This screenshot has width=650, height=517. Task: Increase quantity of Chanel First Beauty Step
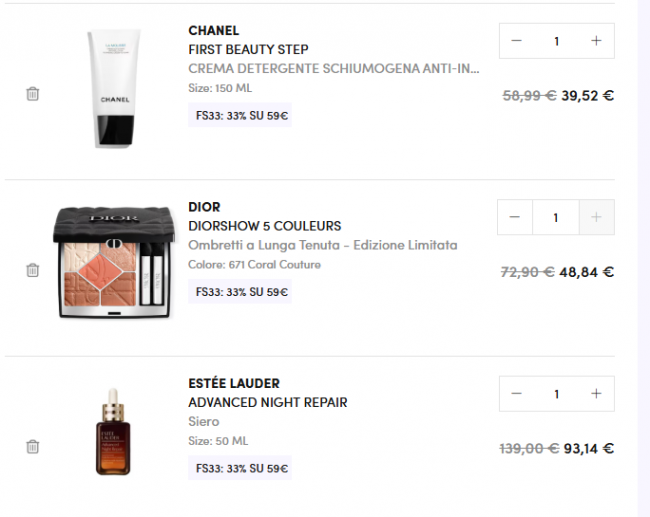coord(596,41)
